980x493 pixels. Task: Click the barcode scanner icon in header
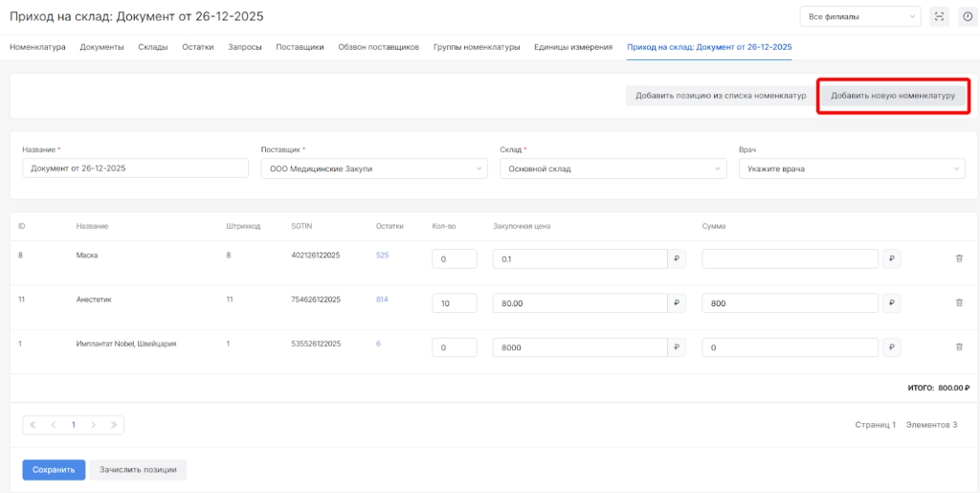(x=939, y=16)
